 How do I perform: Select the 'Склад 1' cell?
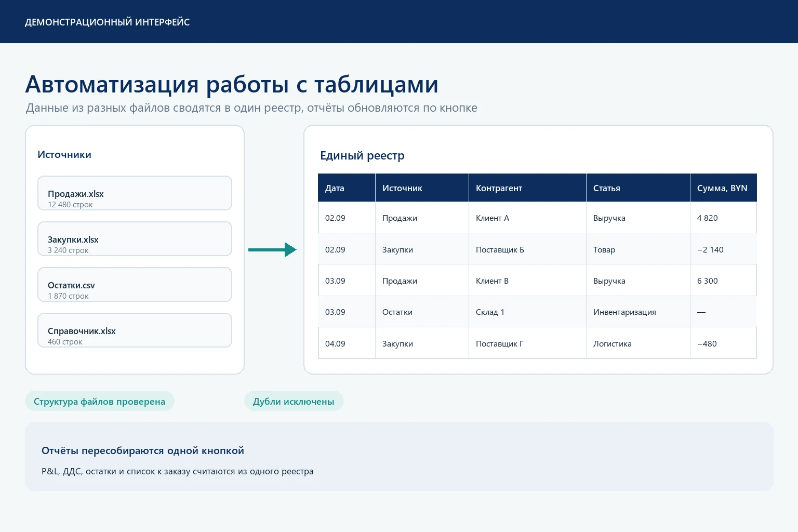[x=527, y=312]
